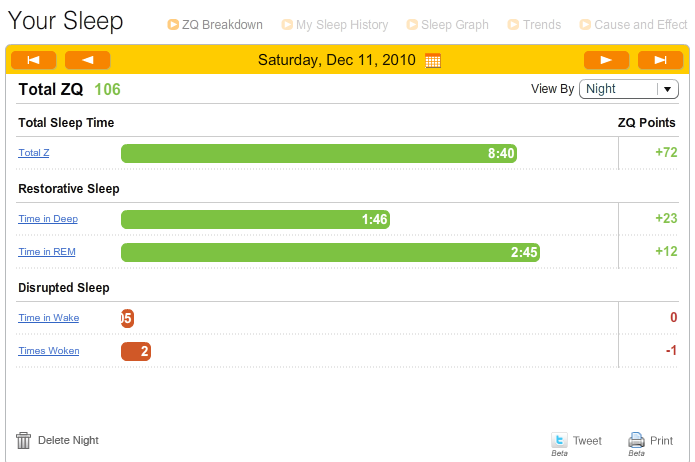Follow the Total Z link
Screen dimensions: 695x462
(x=34, y=153)
